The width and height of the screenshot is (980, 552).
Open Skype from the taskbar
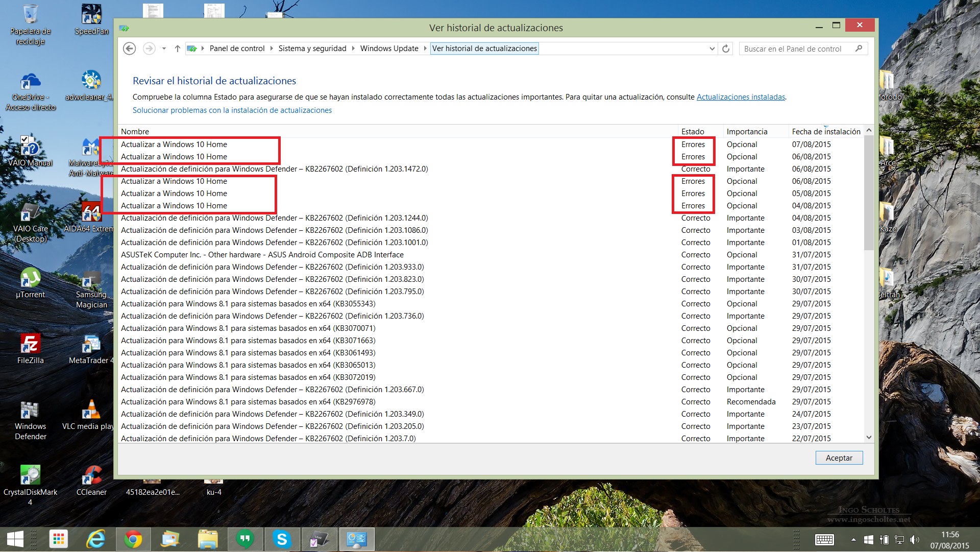click(x=282, y=539)
